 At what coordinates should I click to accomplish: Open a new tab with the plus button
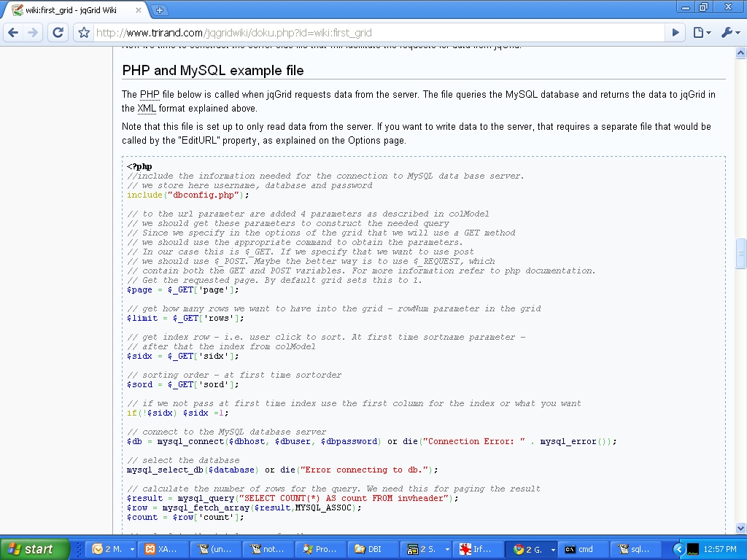(x=160, y=9)
